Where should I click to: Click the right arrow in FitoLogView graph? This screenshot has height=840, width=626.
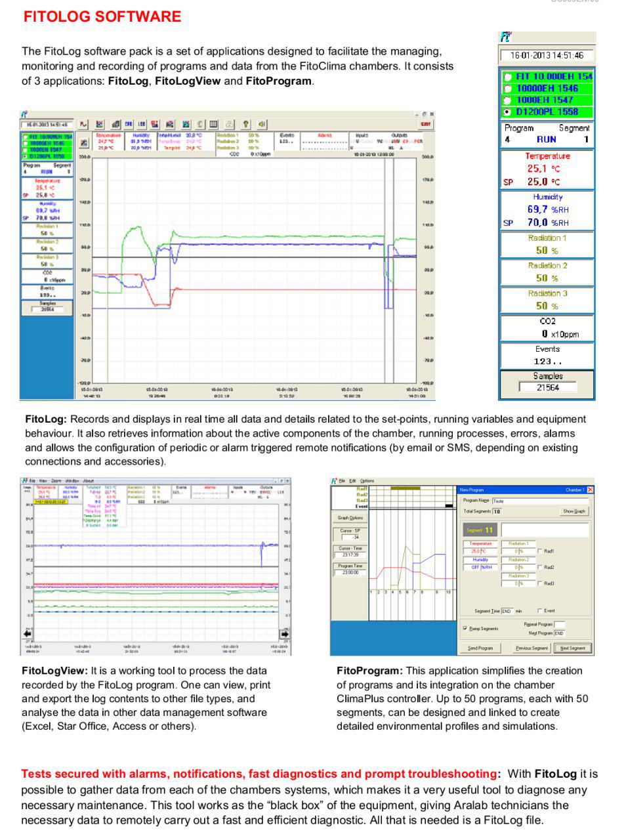coord(285,634)
